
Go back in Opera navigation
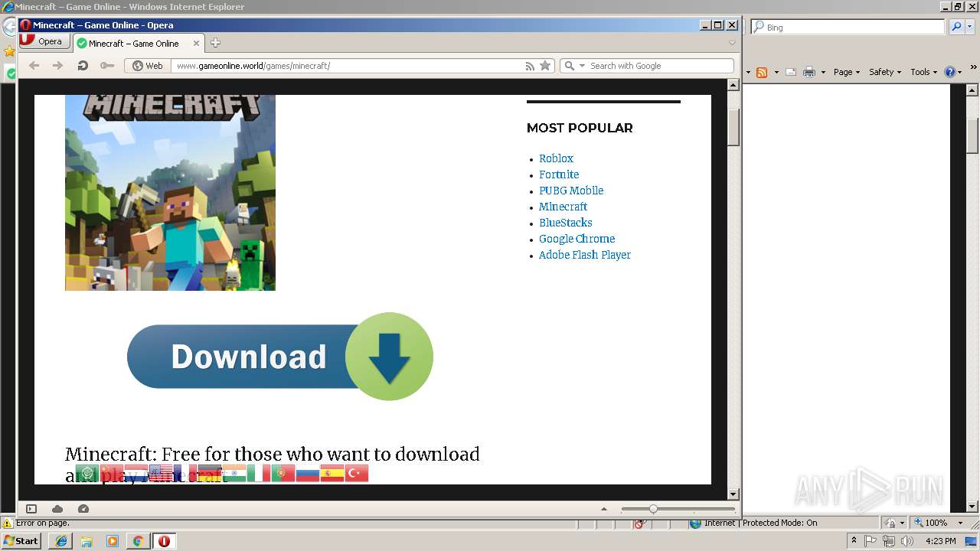coord(34,66)
